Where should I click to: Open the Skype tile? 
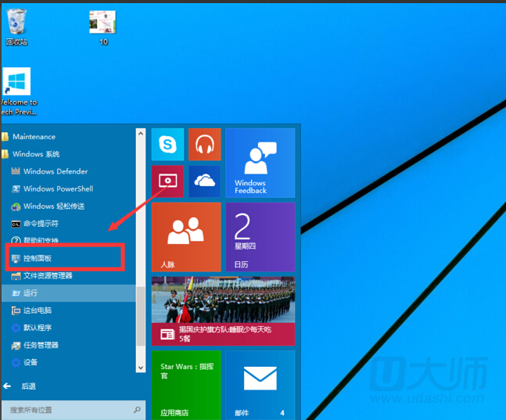[167, 145]
